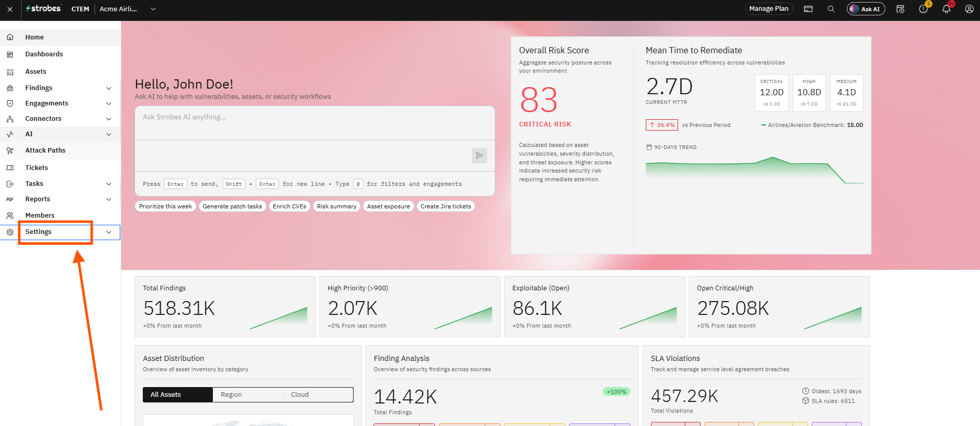
Task: Click the Tickets icon in sidebar
Action: (10, 168)
